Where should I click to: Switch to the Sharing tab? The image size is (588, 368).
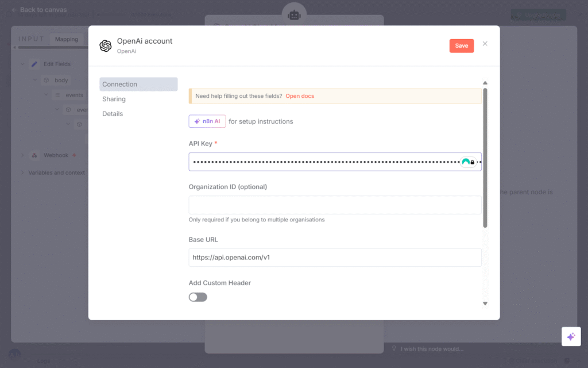coord(114,99)
